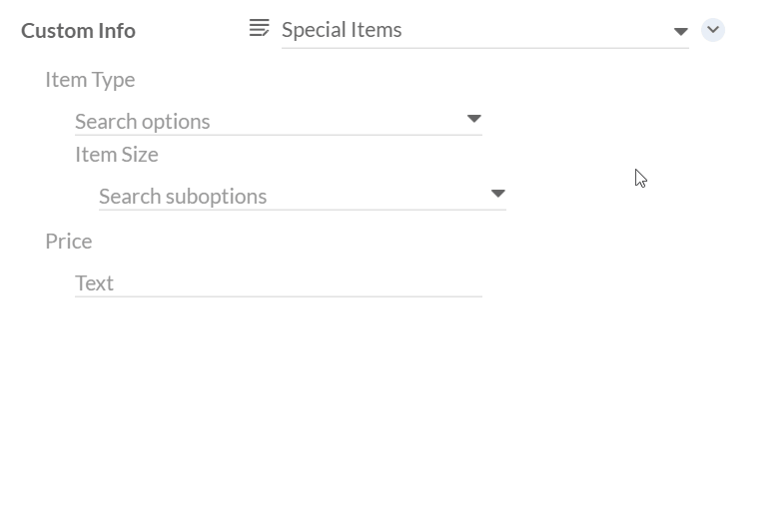This screenshot has width=764, height=532.
Task: Expand the Search options dropdown arrow
Action: pyautogui.click(x=474, y=120)
